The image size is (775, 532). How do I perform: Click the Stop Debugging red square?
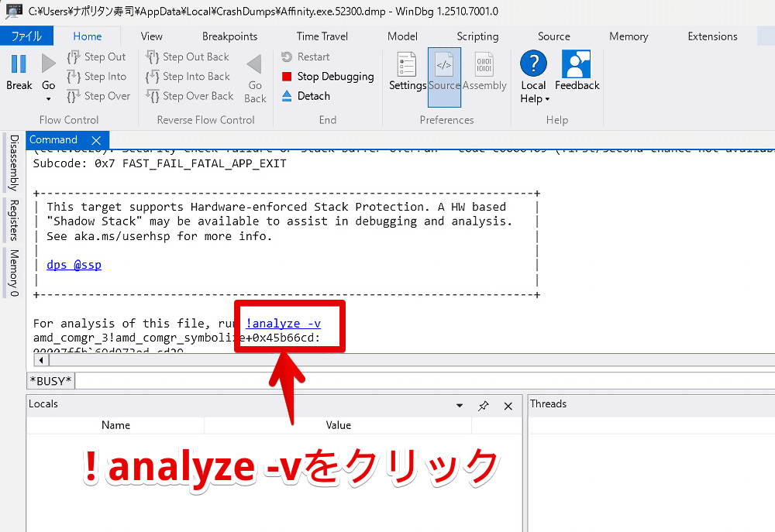pyautogui.click(x=287, y=77)
